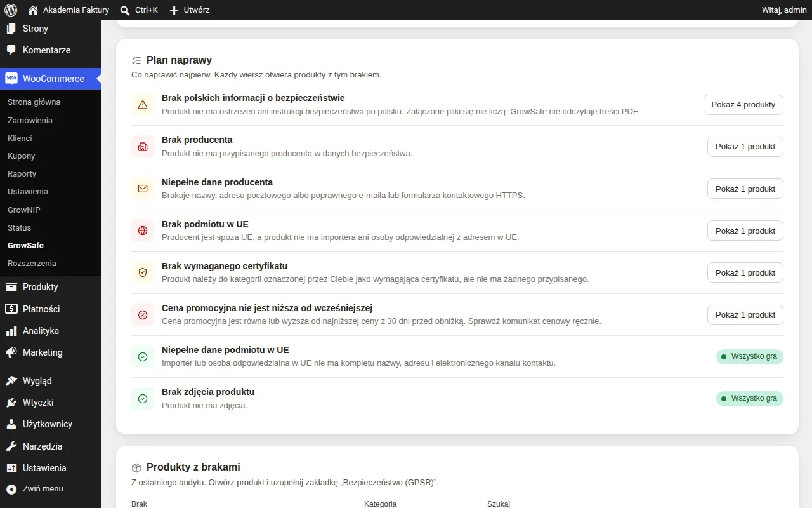812x508 pixels.
Task: Click the Produkty z brakami box icon
Action: pyautogui.click(x=136, y=467)
